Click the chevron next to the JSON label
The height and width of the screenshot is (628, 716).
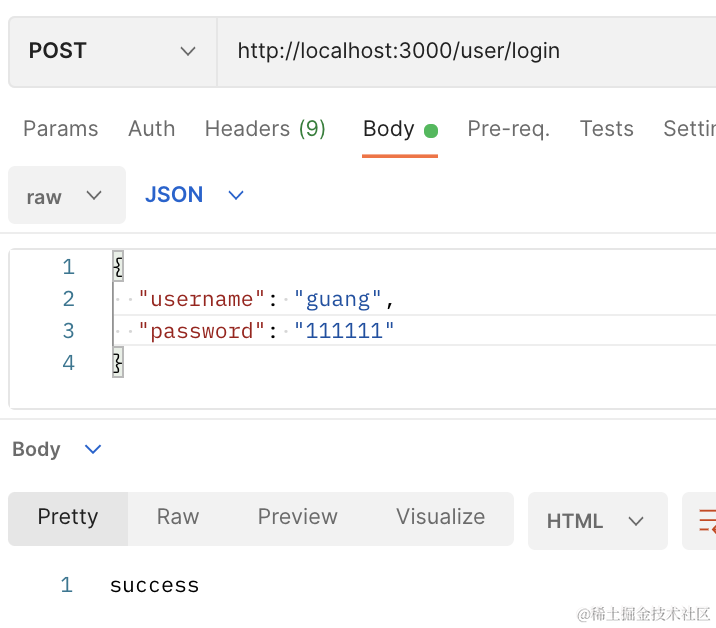236,195
